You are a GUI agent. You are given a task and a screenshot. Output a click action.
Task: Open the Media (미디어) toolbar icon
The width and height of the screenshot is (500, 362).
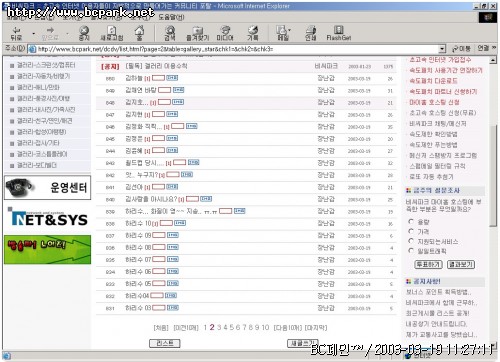click(225, 33)
